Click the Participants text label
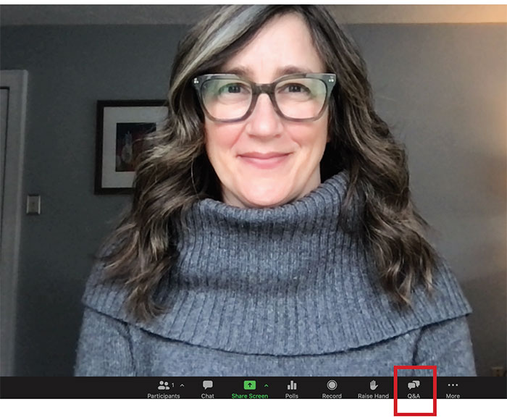 tap(164, 396)
